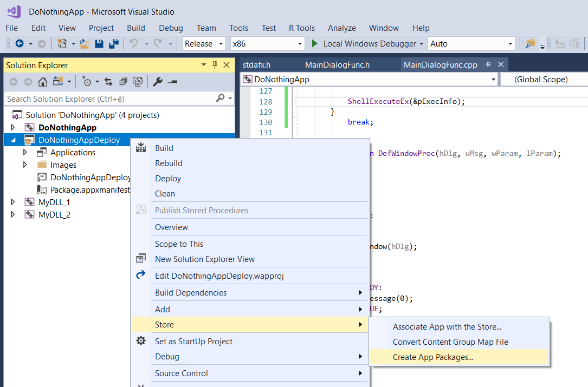This screenshot has height=387, width=588.
Task: Open the Debug menu in the menu bar
Action: [171, 28]
